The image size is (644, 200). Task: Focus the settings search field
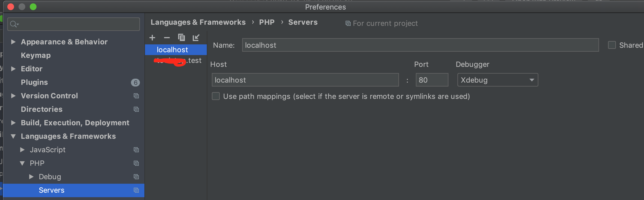click(x=74, y=24)
